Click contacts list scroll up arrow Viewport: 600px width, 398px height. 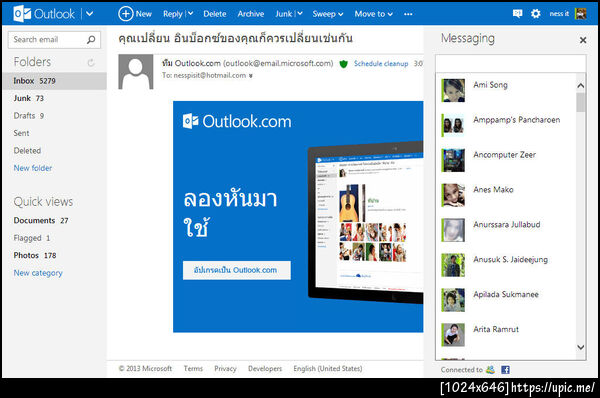pos(580,85)
